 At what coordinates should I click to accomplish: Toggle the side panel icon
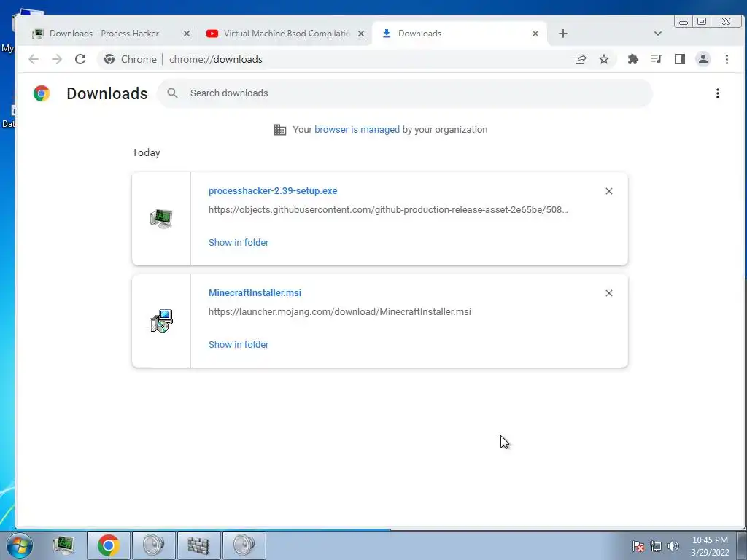679,59
